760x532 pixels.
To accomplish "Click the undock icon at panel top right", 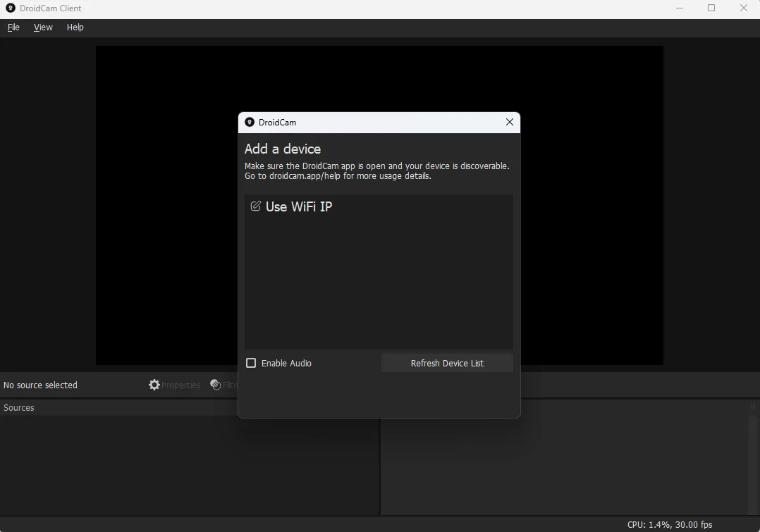I will (x=752, y=407).
